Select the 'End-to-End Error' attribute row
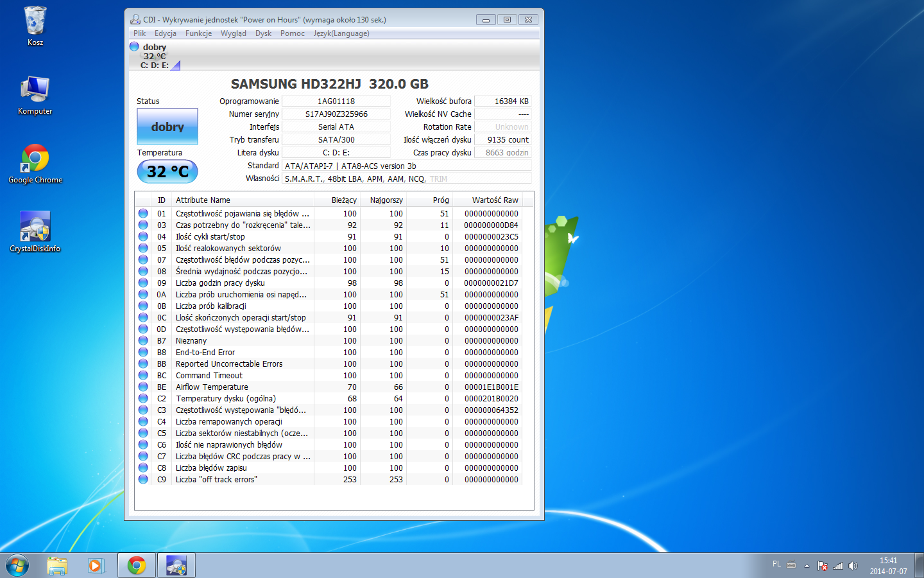Screen dimensions: 924x578 pyautogui.click(x=329, y=352)
